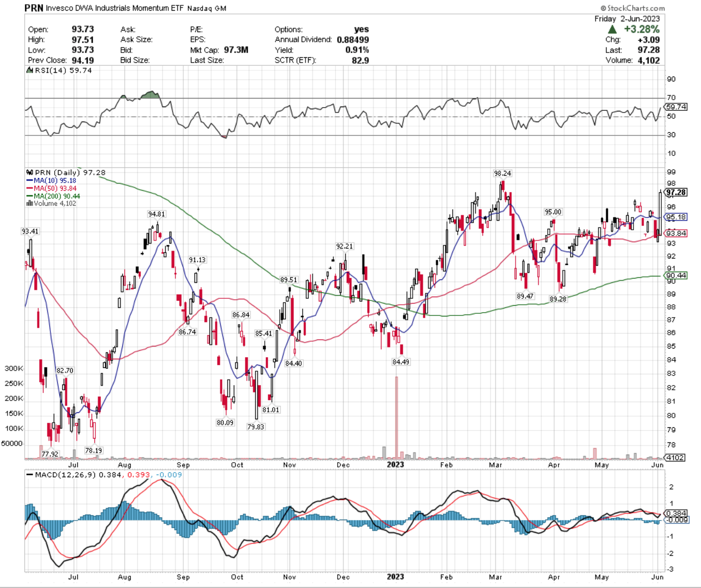Click the 89.47 March low annotation
This screenshot has height=588, width=701.
coord(525,296)
